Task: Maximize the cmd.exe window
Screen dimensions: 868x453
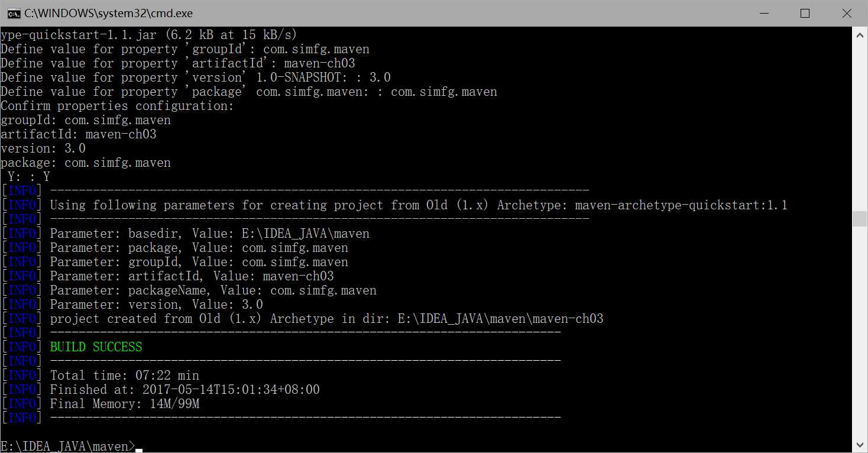Action: pyautogui.click(x=805, y=13)
